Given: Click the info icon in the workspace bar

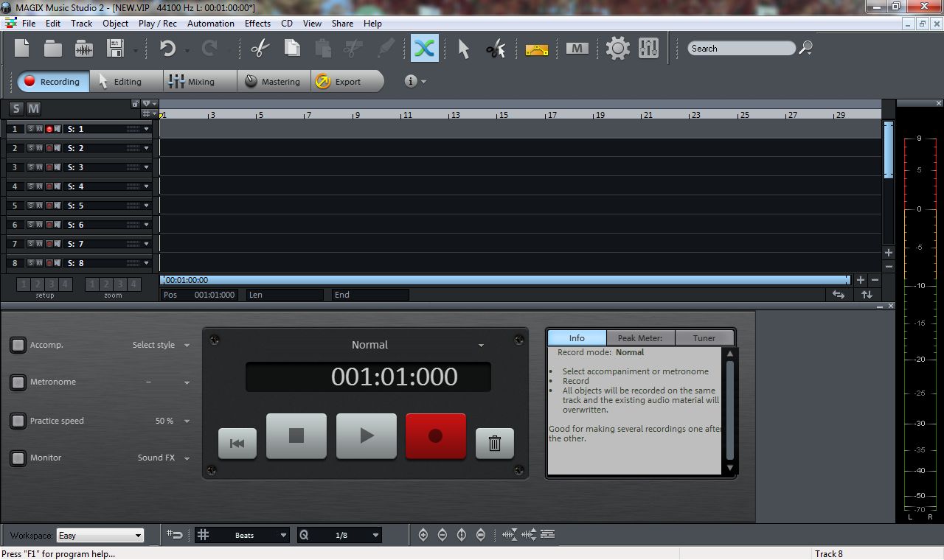Looking at the screenshot, I should coord(411,81).
